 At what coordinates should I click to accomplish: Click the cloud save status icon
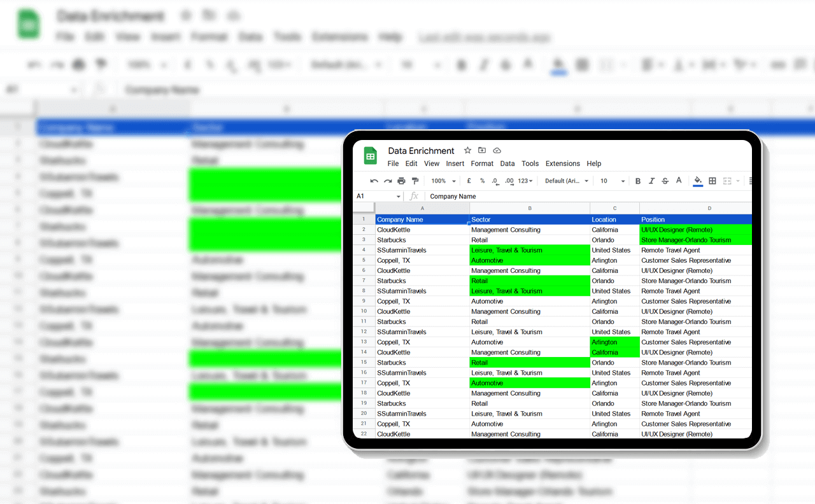pos(497,151)
